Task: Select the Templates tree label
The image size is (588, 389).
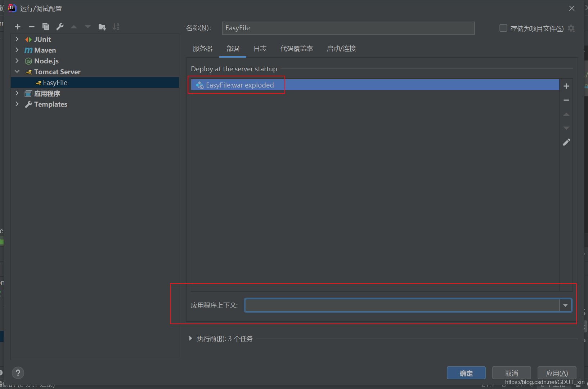Action: [x=51, y=104]
